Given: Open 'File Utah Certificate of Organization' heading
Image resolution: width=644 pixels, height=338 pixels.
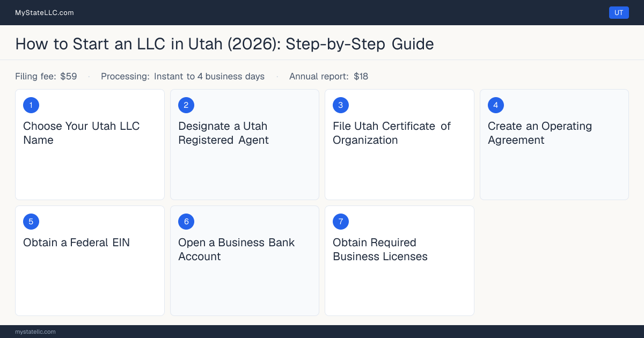Looking at the screenshot, I should (392, 133).
